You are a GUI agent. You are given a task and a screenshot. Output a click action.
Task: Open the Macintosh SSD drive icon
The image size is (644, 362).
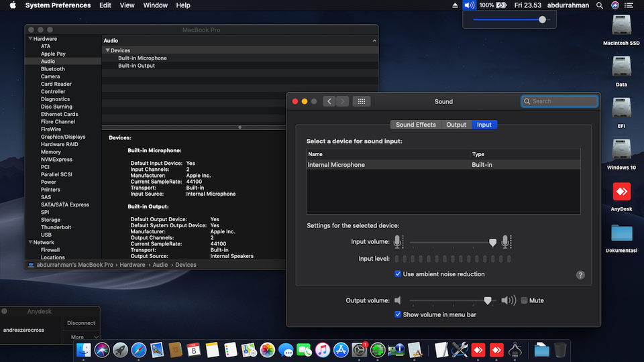(x=621, y=26)
